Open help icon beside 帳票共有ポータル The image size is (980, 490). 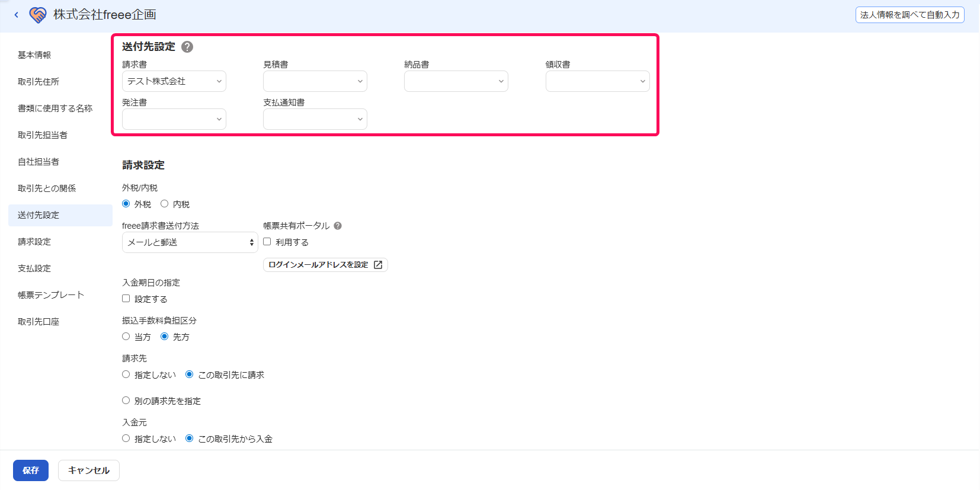pyautogui.click(x=338, y=226)
